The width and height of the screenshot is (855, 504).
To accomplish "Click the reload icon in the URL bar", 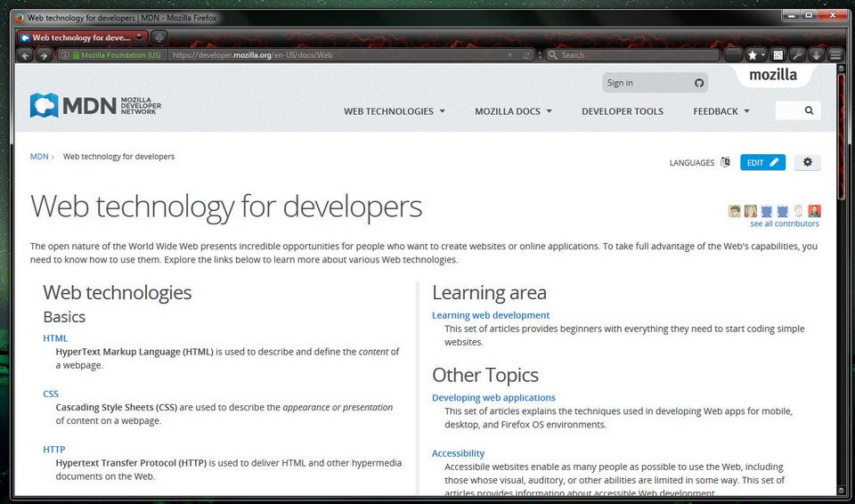I will click(x=526, y=55).
